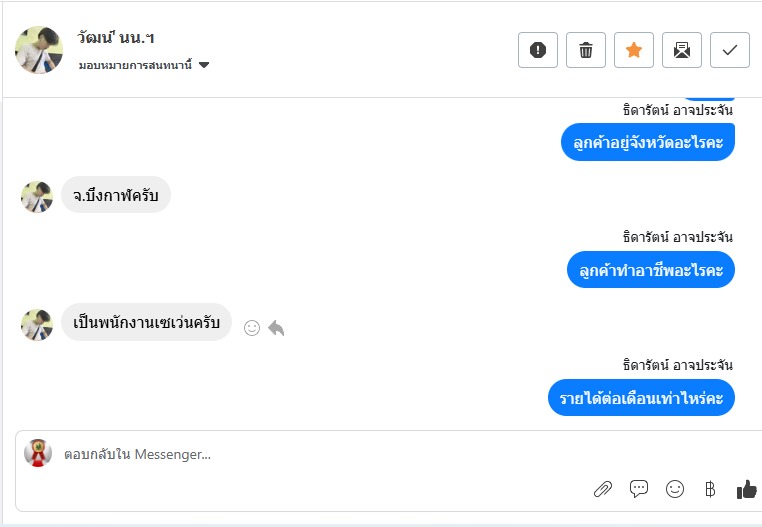This screenshot has height=527, width=762.
Task: Click customer name วัฒน์ นน. in header
Action: tap(116, 38)
